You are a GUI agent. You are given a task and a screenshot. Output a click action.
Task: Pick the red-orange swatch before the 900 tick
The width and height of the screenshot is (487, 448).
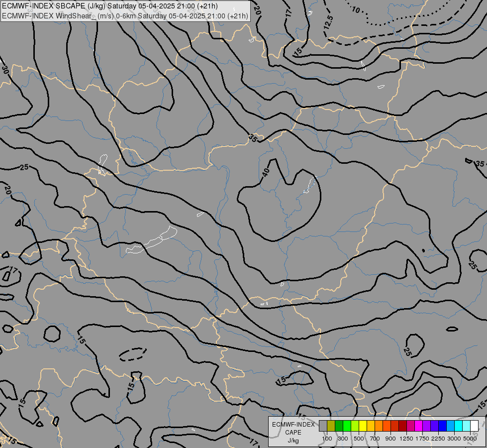(387, 426)
